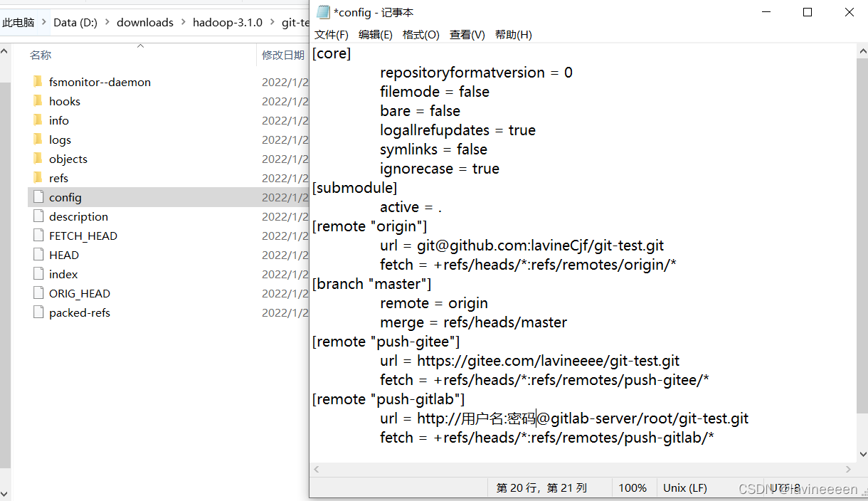Screen dimensions: 868x501
Task: Click the refs folder icon
Action: pyautogui.click(x=38, y=178)
